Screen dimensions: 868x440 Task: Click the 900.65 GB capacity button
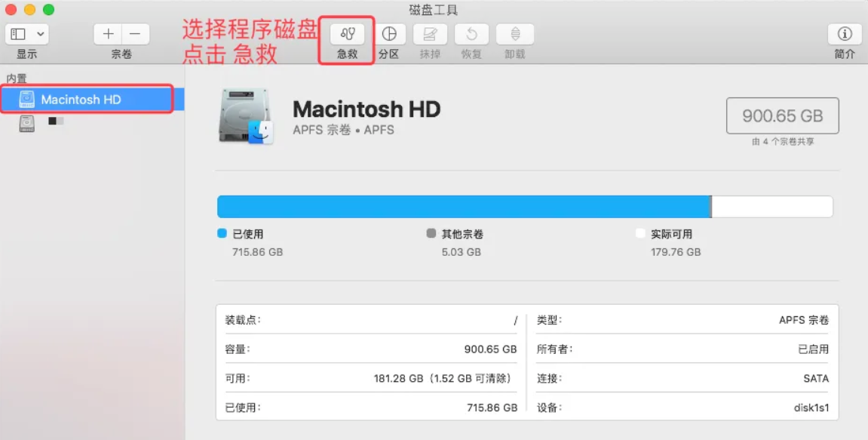point(782,115)
